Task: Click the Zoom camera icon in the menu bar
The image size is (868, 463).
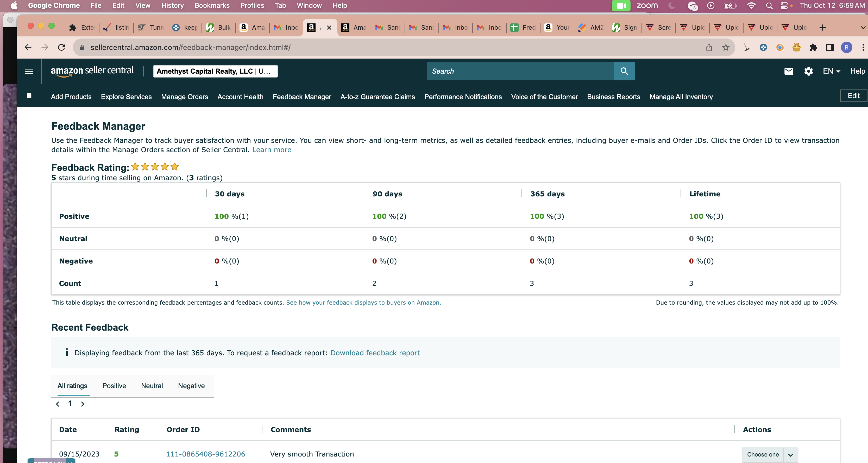Action: tap(621, 6)
